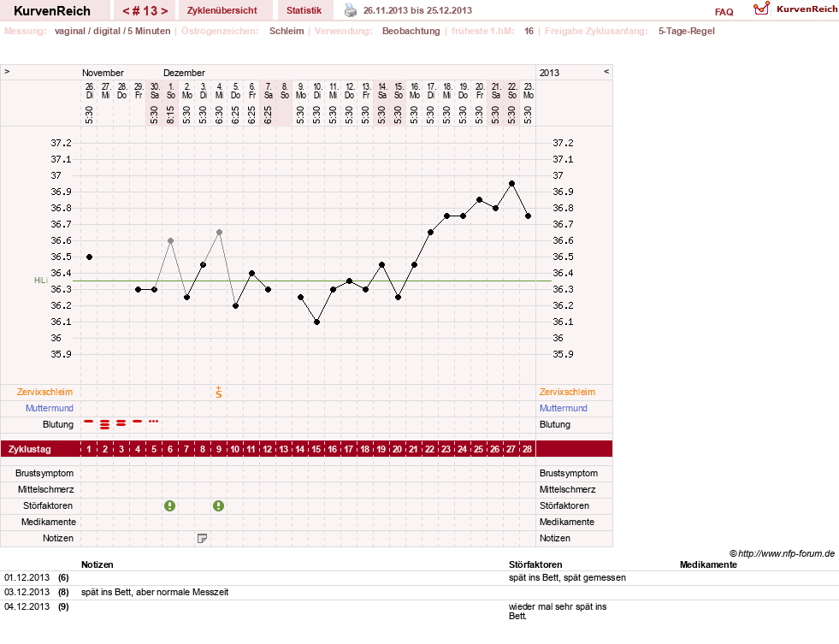This screenshot has height=644, width=839.
Task: Click the left Muttermund row label
Action: (x=50, y=408)
